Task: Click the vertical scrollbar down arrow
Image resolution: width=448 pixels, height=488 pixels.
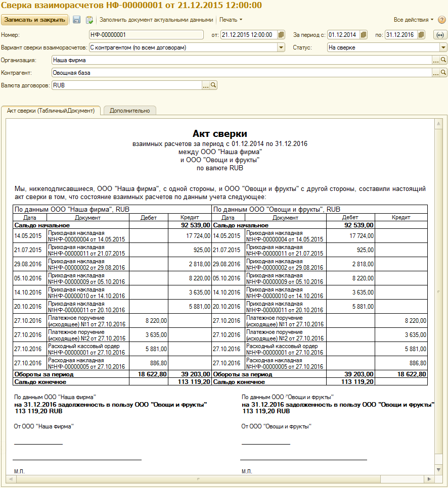Action: tap(439, 470)
